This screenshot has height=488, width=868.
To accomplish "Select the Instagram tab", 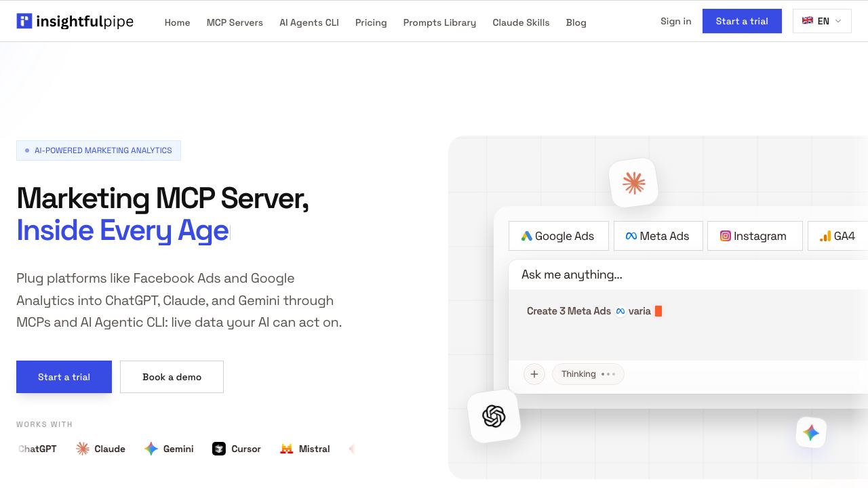I will 755,236.
